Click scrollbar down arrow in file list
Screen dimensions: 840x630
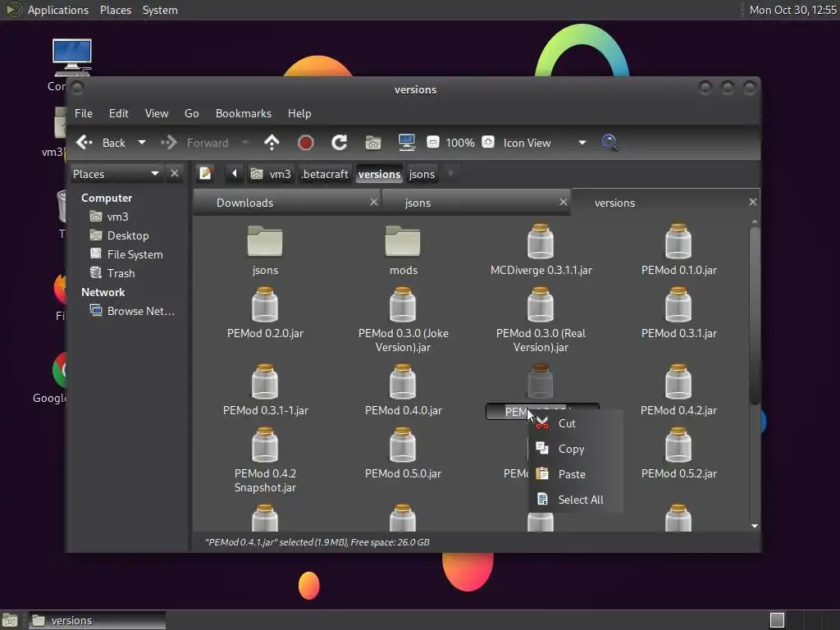tap(755, 526)
